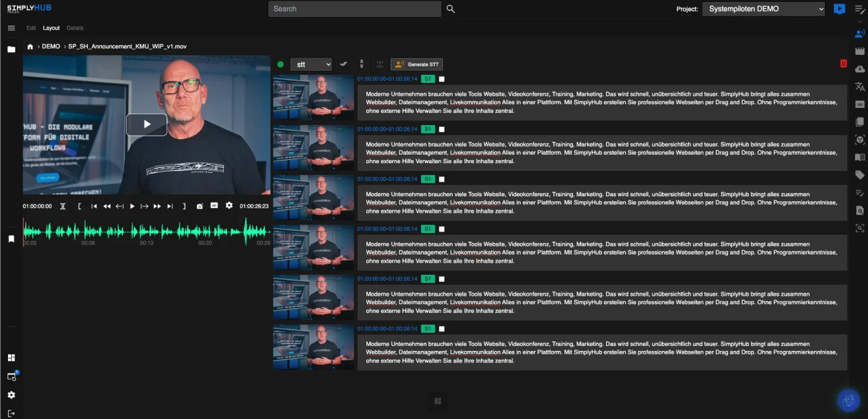This screenshot has height=419, width=868.
Task: Open the translate icon in right sidebar
Action: click(x=860, y=87)
